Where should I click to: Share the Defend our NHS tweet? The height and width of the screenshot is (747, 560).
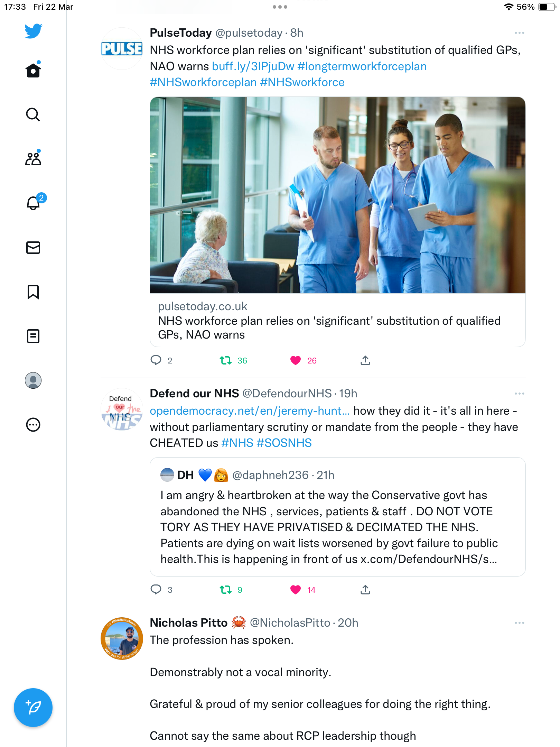point(365,590)
